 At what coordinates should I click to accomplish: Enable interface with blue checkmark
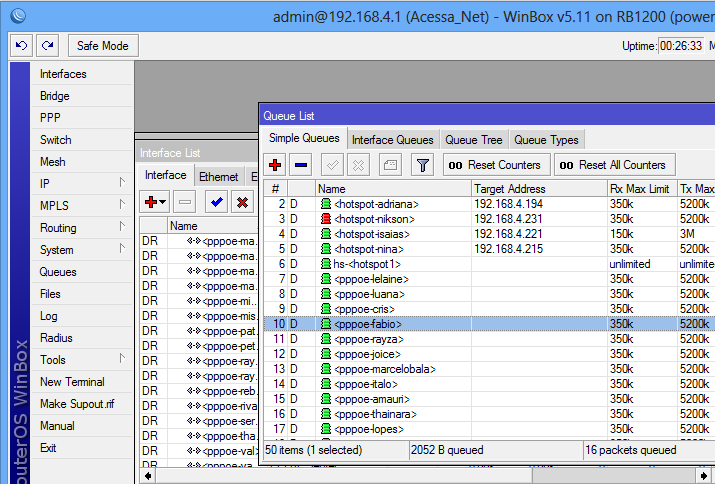point(217,202)
